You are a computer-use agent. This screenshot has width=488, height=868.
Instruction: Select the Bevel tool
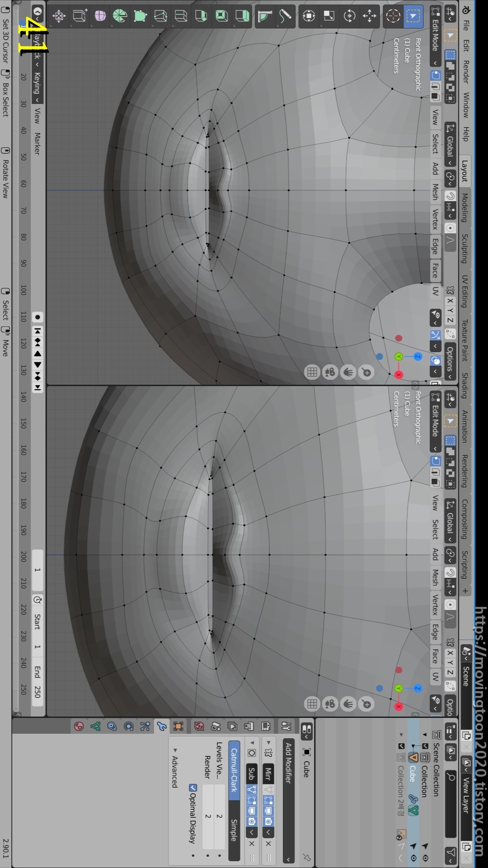pyautogui.click(x=202, y=16)
